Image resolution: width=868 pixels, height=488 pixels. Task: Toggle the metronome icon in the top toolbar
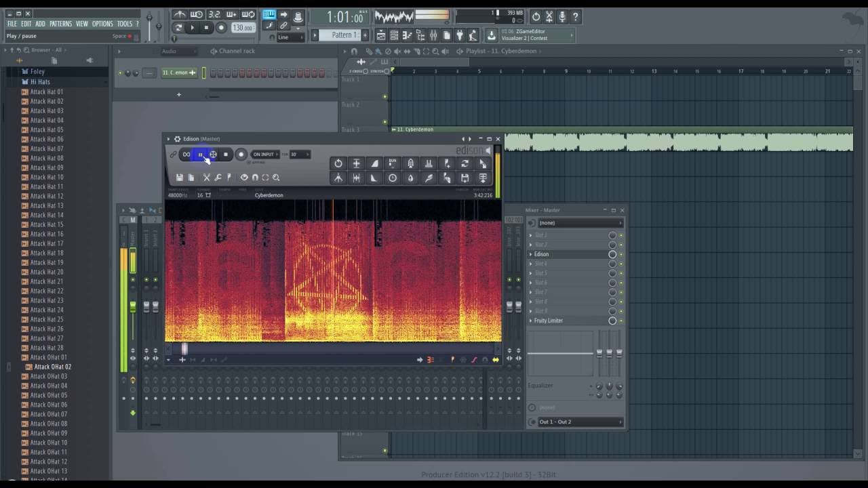coord(180,14)
